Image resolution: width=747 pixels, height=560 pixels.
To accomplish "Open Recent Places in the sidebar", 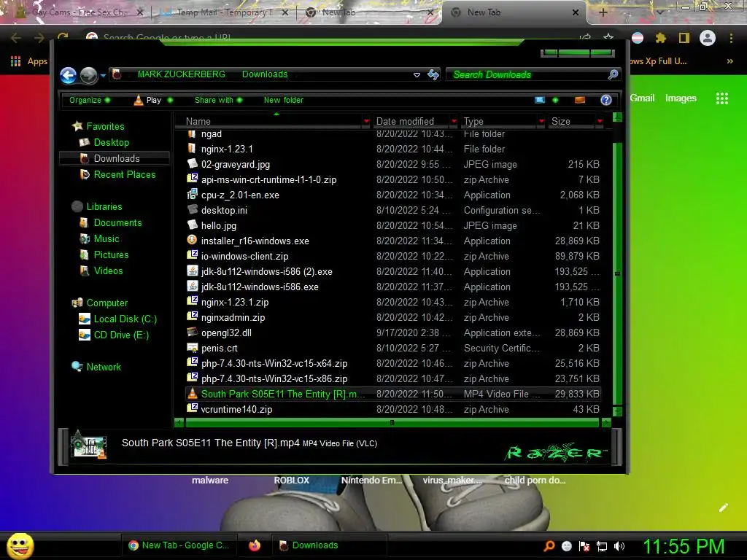I will point(124,175).
